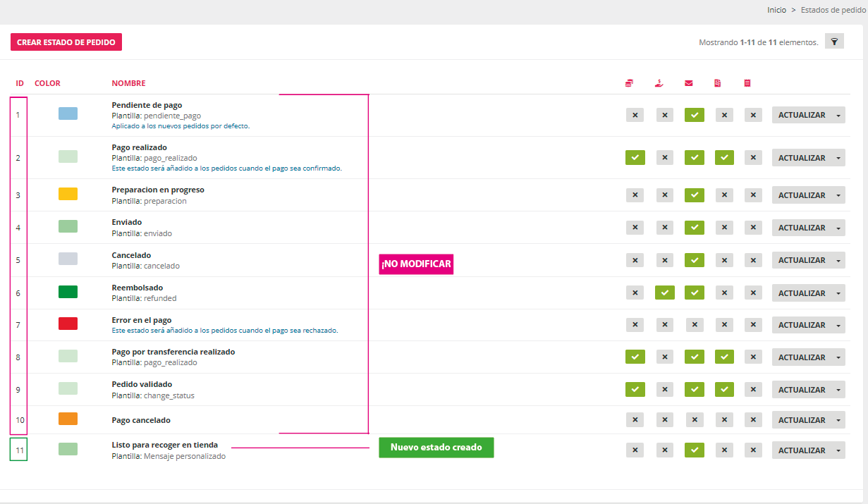Toggle email setting for Pendiente de pago
The image size is (868, 504).
694,115
